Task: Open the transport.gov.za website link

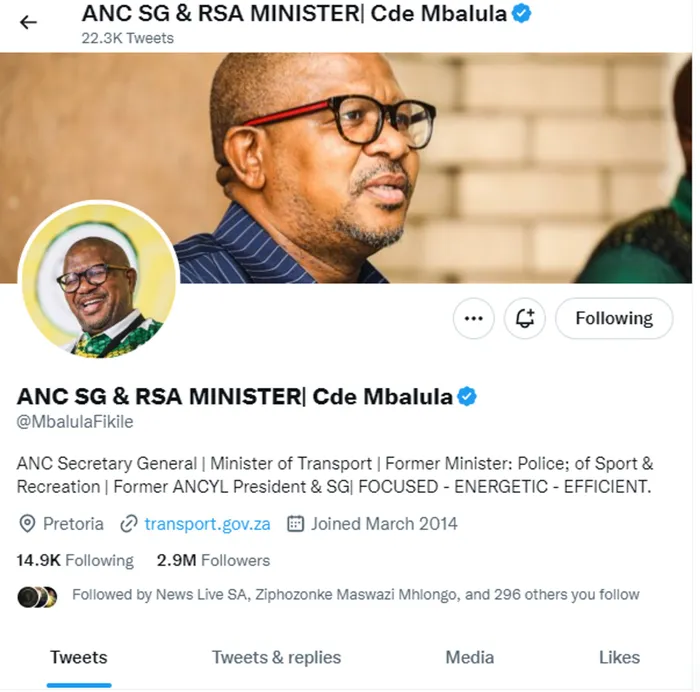Action: tap(207, 524)
